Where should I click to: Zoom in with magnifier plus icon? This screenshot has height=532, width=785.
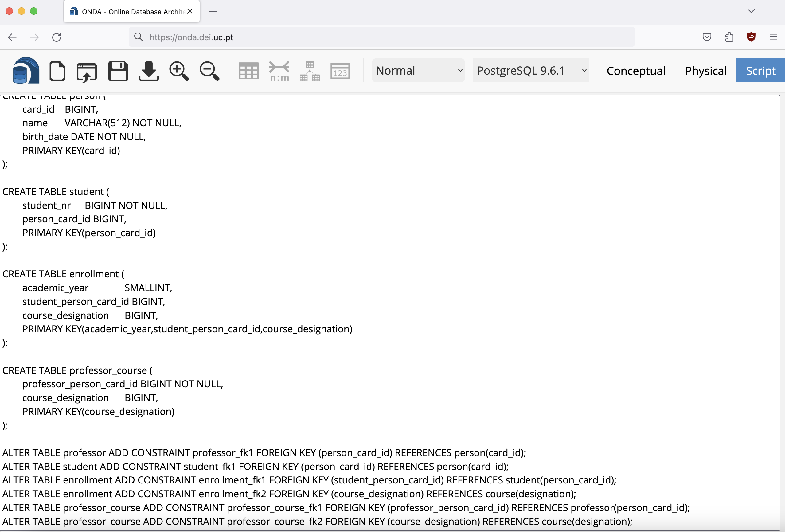pos(179,71)
